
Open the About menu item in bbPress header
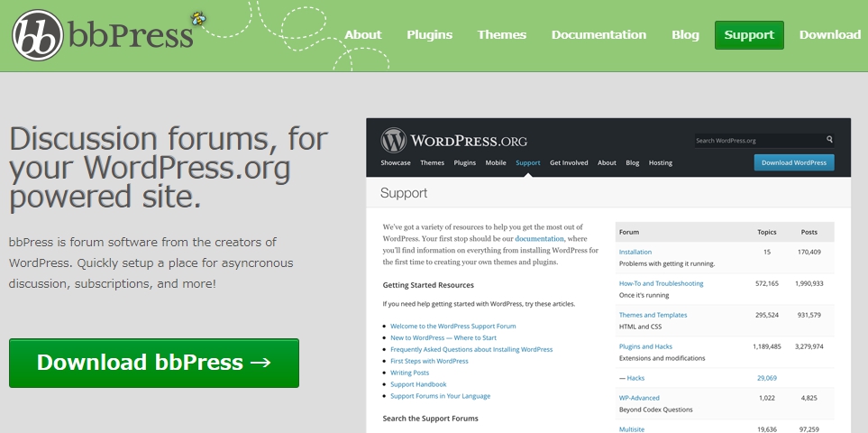[362, 35]
